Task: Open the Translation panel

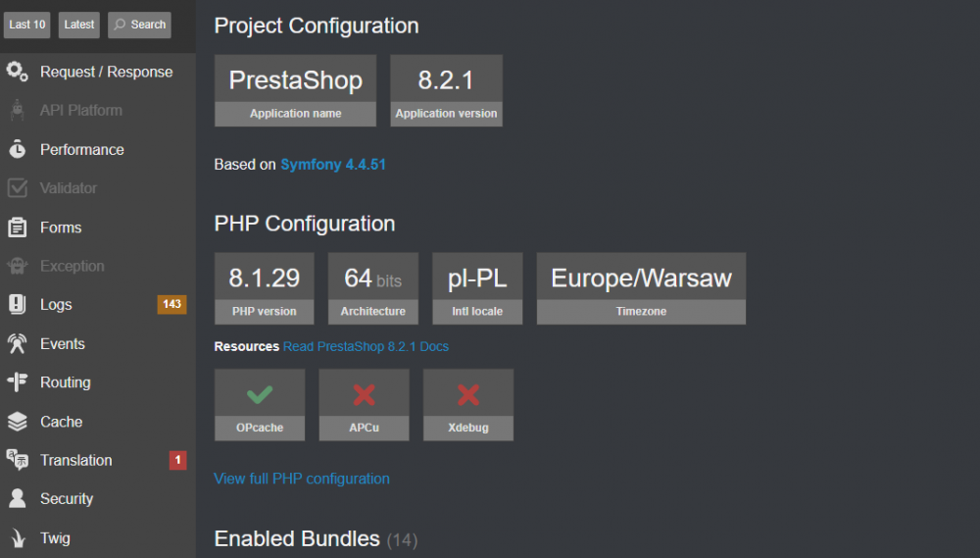Action: click(x=97, y=460)
